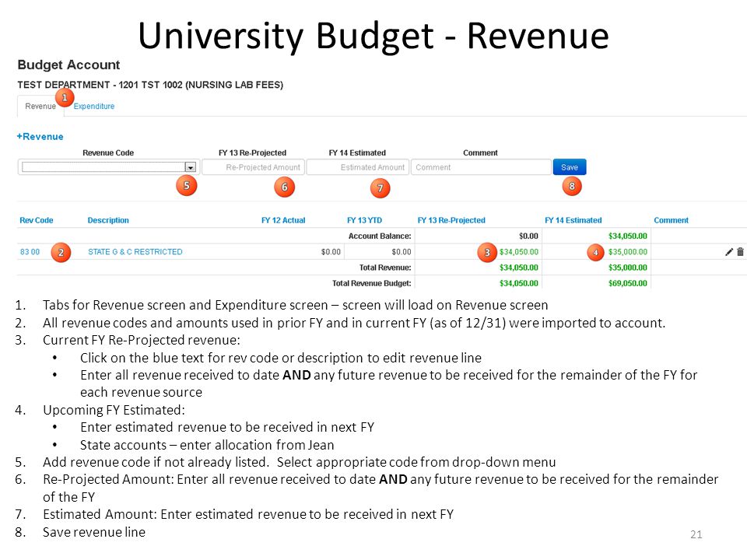Click FY 14 Estimated table header

(573, 220)
